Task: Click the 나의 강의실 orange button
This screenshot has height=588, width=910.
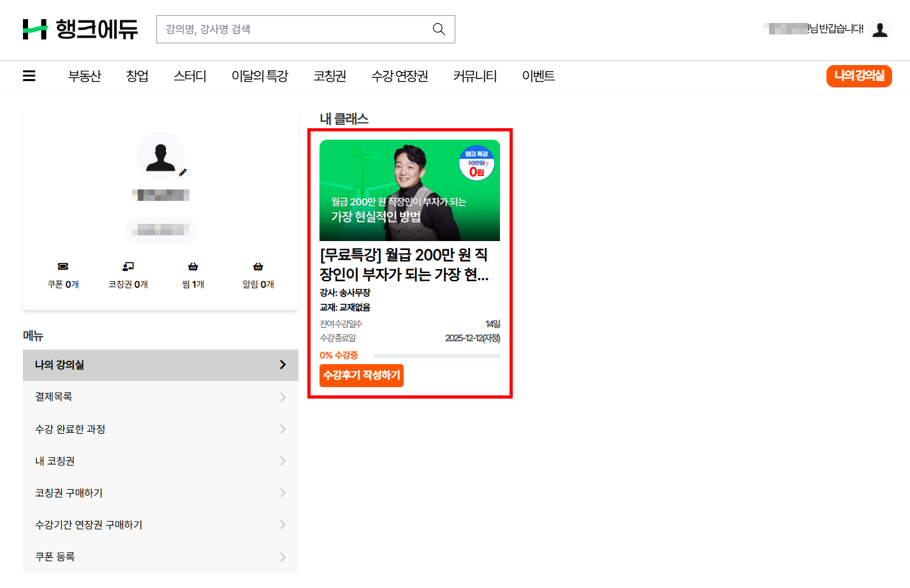Action: coord(859,76)
